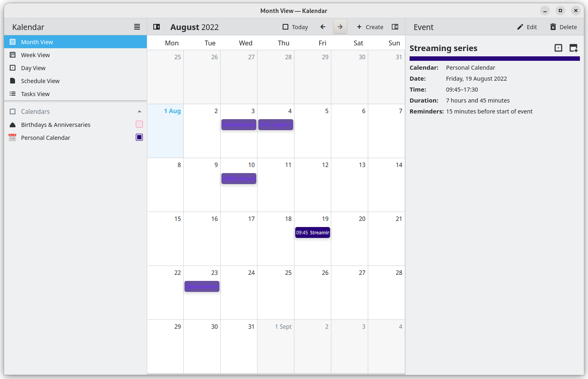
Task: Enable Birthdays & Anniversaries calendar checkbox
Action: [139, 124]
